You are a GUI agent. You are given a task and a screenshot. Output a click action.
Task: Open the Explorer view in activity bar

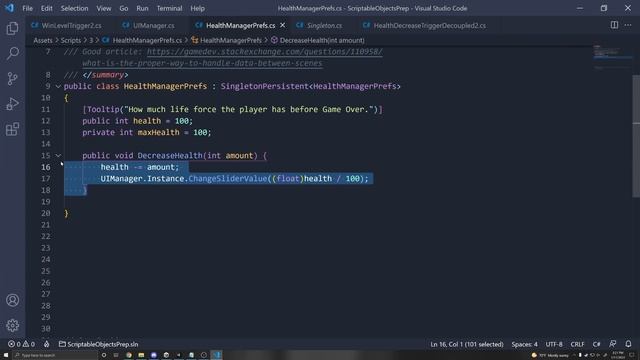13,28
